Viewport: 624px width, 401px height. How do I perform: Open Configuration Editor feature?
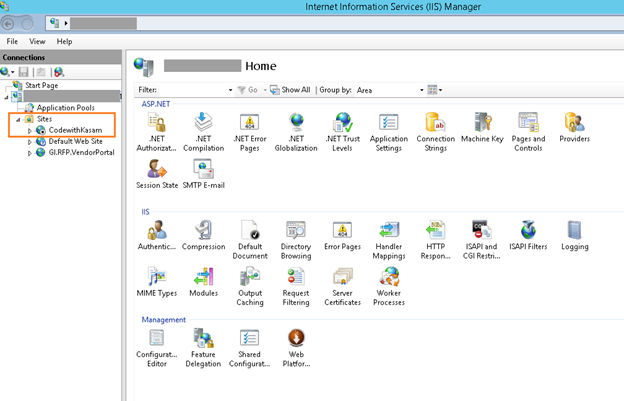coord(157,348)
